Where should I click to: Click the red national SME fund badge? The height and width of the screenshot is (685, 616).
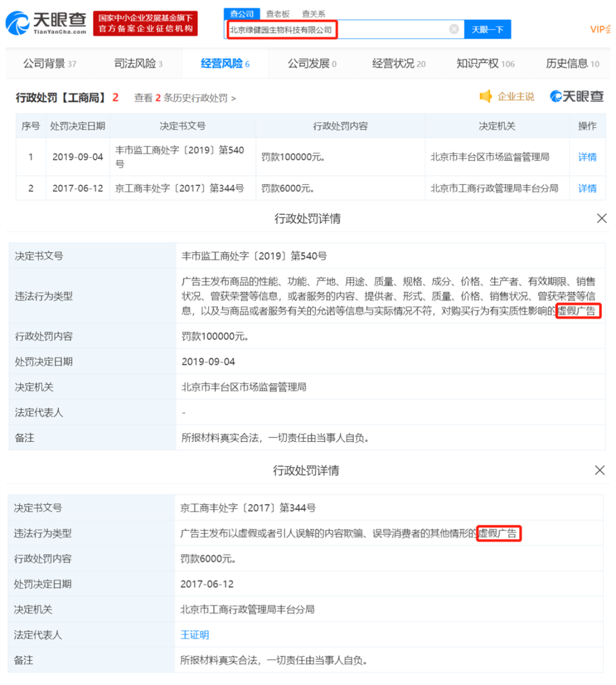(x=145, y=23)
